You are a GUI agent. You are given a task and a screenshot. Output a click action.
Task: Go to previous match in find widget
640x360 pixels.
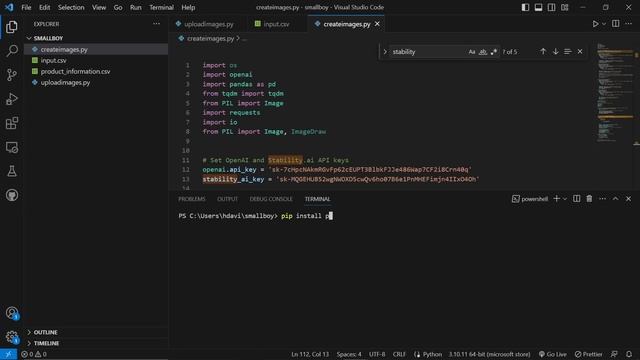(543, 51)
